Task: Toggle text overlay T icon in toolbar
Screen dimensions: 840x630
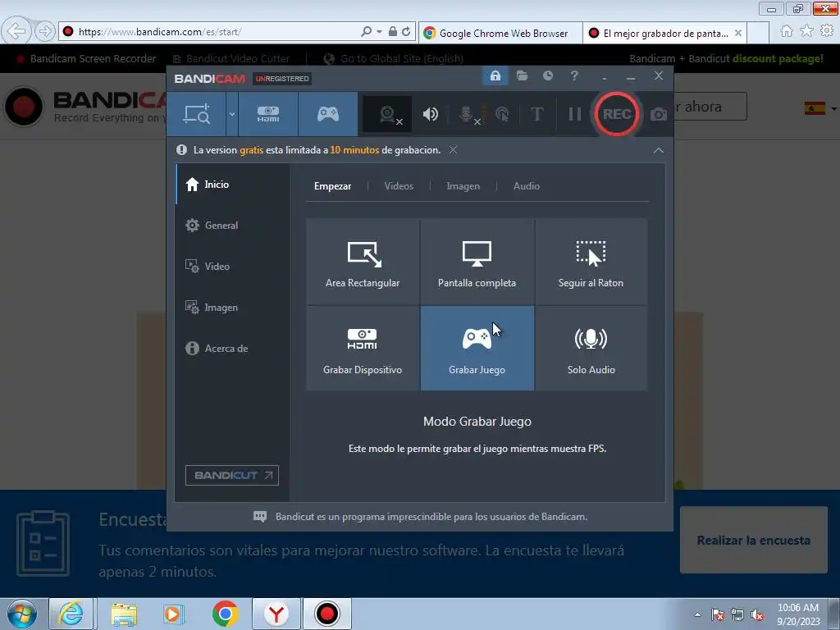Action: (x=536, y=114)
